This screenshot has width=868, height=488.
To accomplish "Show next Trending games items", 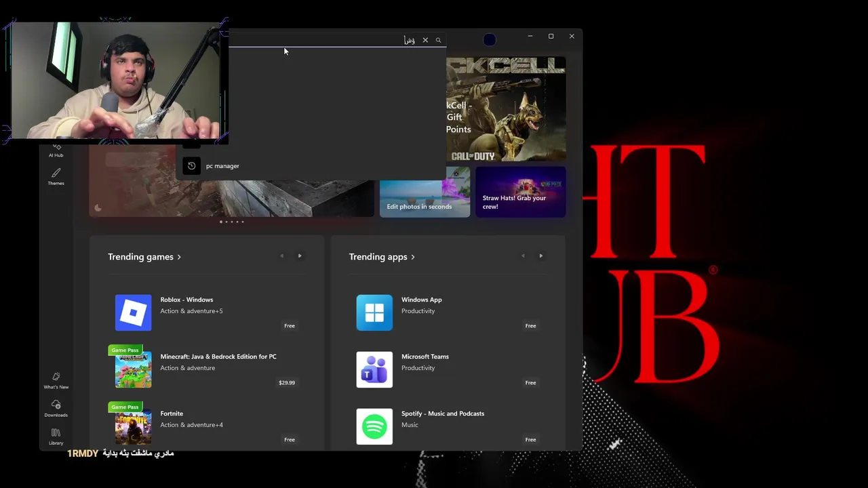I will pyautogui.click(x=300, y=256).
